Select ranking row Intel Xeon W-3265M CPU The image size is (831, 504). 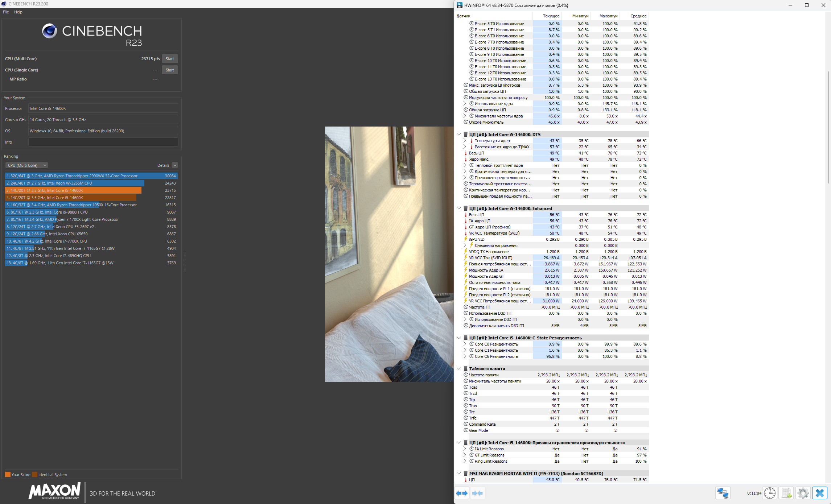click(x=91, y=183)
